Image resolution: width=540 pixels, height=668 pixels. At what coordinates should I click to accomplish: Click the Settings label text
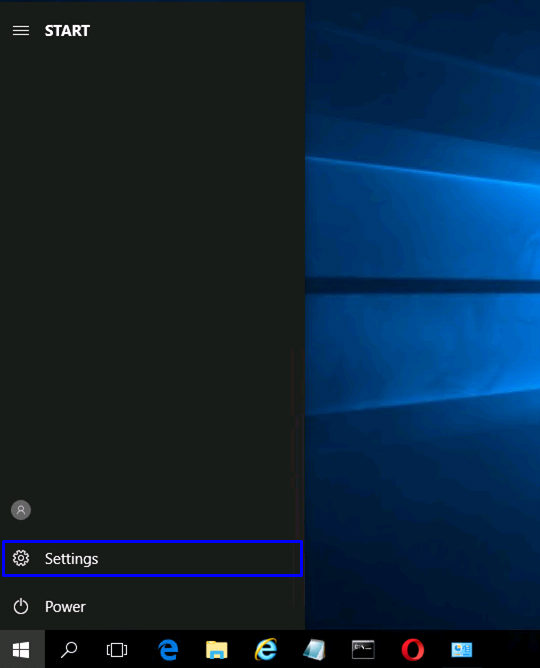(x=72, y=559)
